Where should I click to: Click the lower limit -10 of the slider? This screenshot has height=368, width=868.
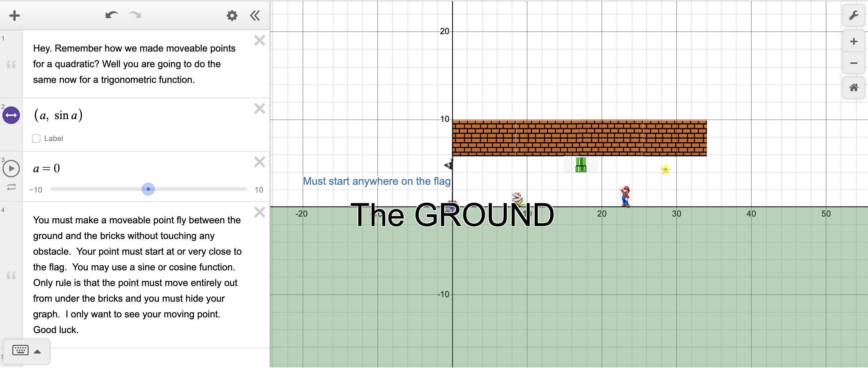point(36,190)
